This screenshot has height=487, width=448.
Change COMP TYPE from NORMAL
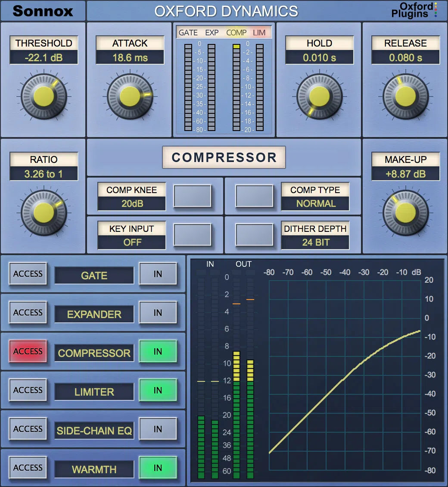pos(315,196)
